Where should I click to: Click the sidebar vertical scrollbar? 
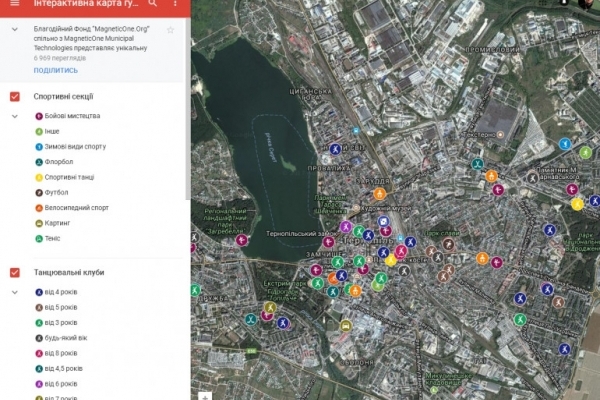tap(188, 150)
